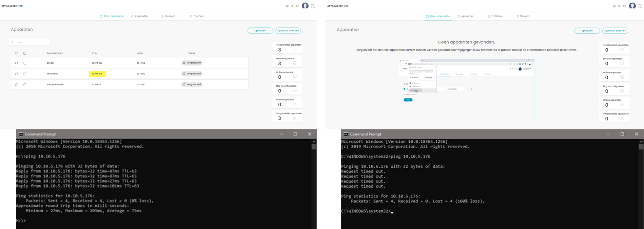The height and width of the screenshot is (229, 644).
Task: Click the Uploaden button on the right page
Action: (x=587, y=31)
